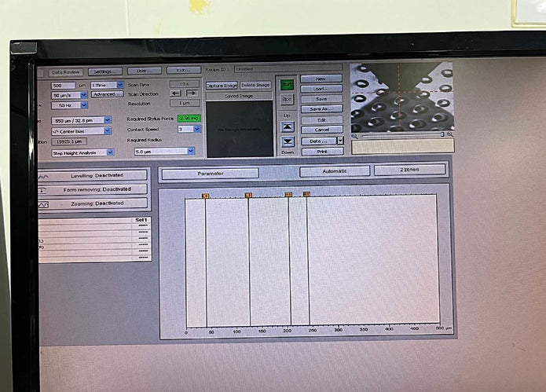Click the Set 1 column header
The width and height of the screenshot is (546, 392).
point(141,220)
